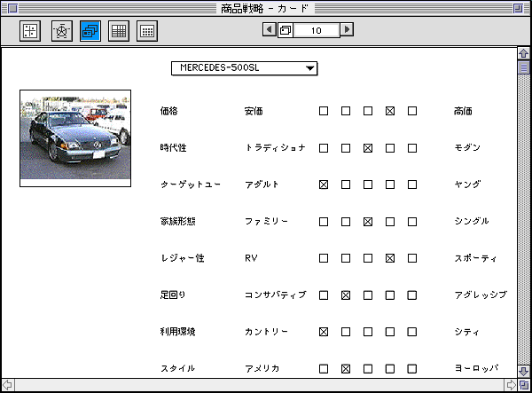Click the 足回り attribute label

173,295
